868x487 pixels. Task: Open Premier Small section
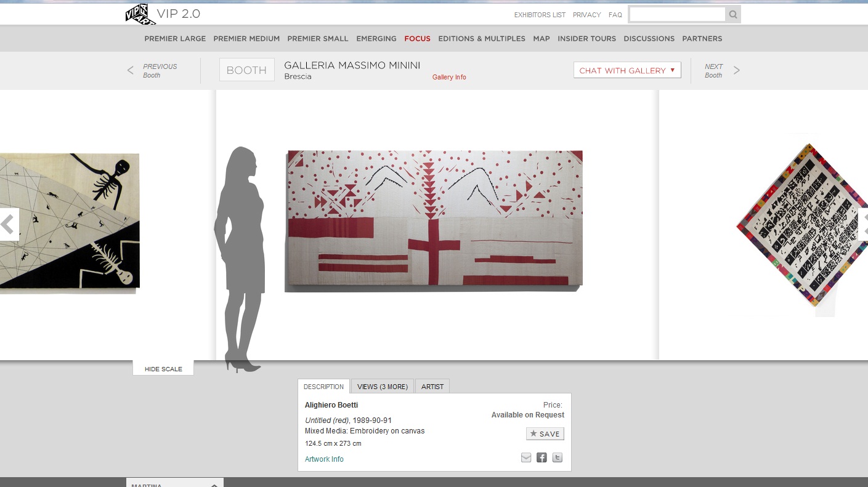coord(318,39)
